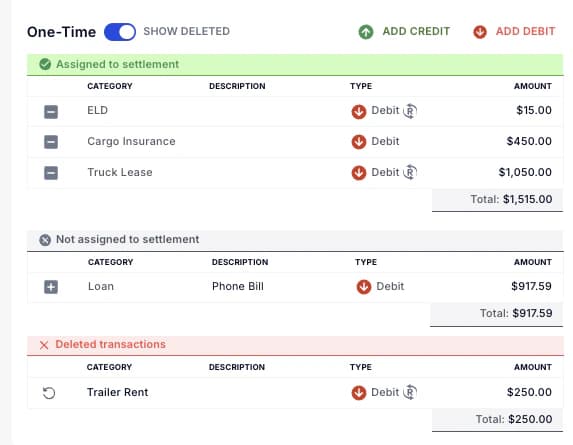The image size is (573, 445).
Task: Click the $917.59 amount in Loan row
Action: (x=531, y=286)
